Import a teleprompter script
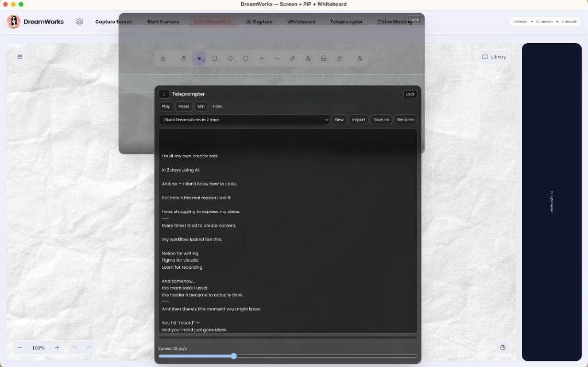 tap(358, 119)
